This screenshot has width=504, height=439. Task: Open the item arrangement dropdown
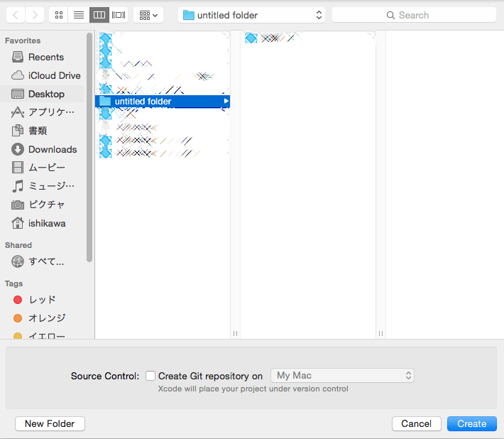tap(148, 15)
